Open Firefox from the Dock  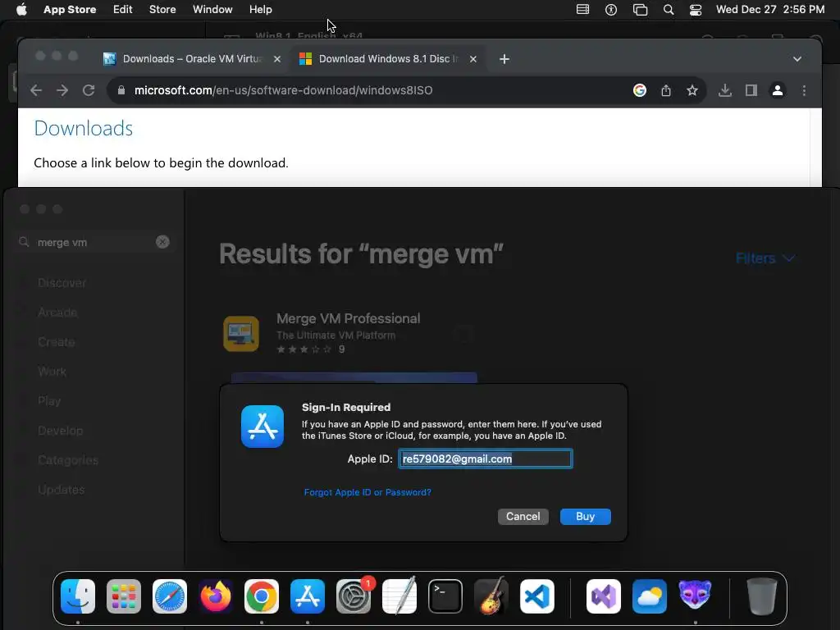(216, 596)
